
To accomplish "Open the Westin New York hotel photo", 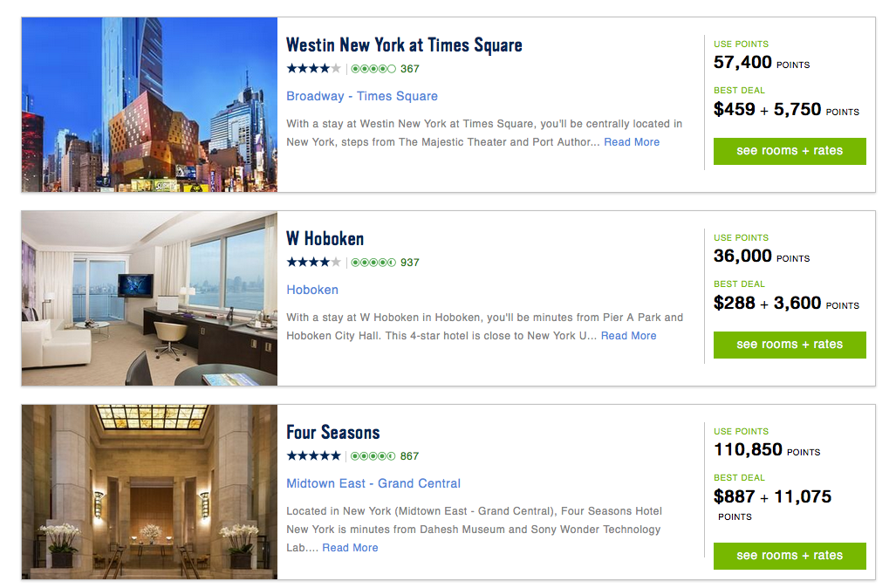I will coord(149,105).
